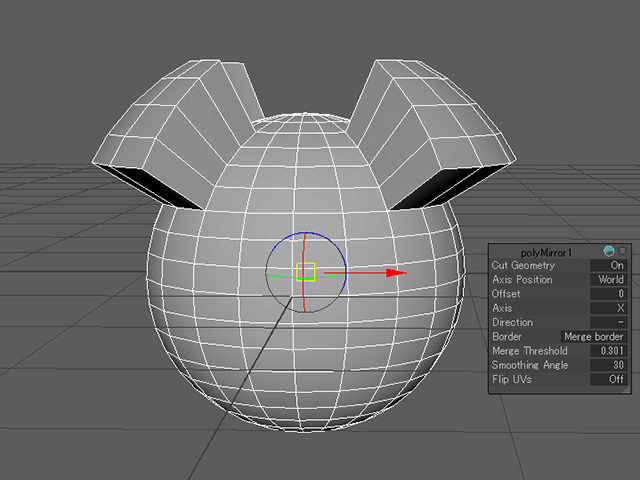Click the Flip UVs label
This screenshot has width=640, height=480.
point(511,379)
